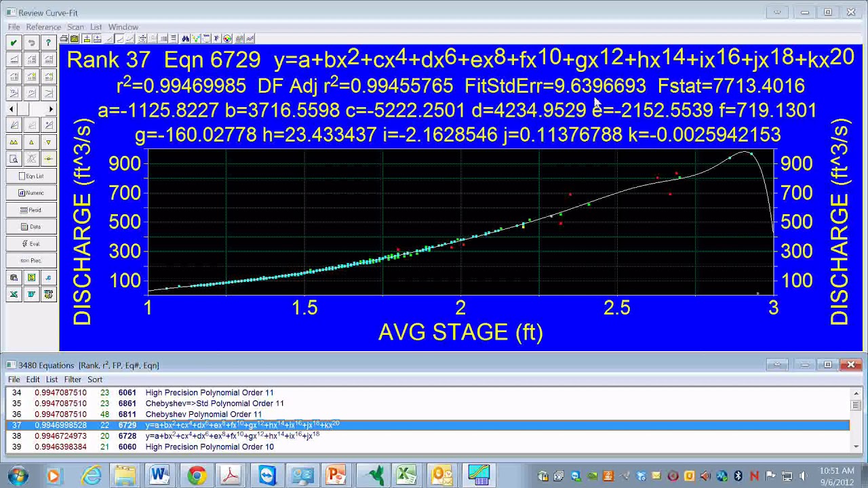Click the Excel export icon in left panel
The width and height of the screenshot is (868, 488).
pyautogui.click(x=14, y=294)
